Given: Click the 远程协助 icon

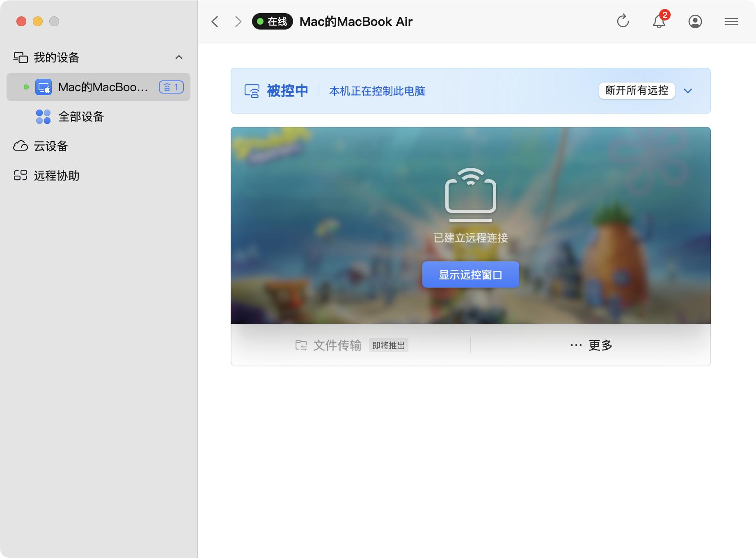Looking at the screenshot, I should click(21, 176).
